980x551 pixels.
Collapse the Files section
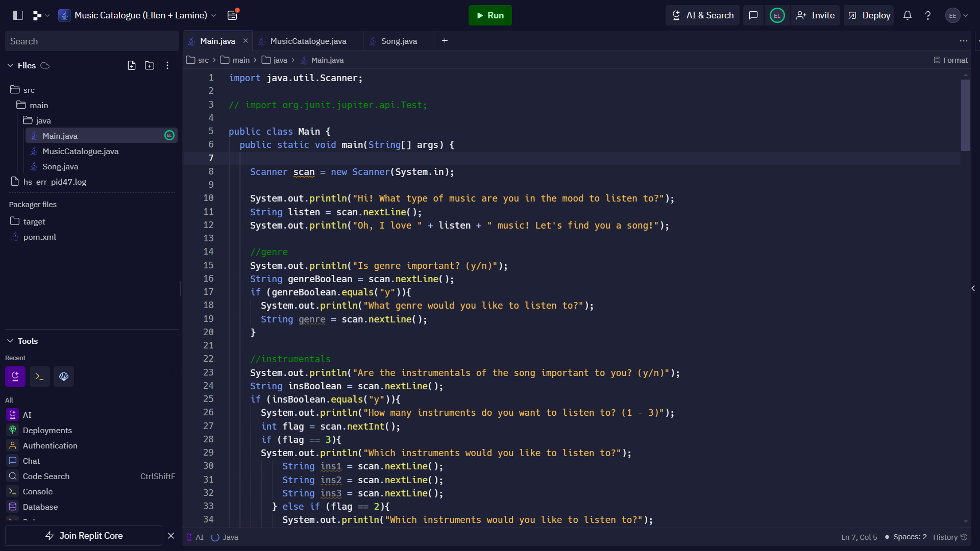[10, 65]
